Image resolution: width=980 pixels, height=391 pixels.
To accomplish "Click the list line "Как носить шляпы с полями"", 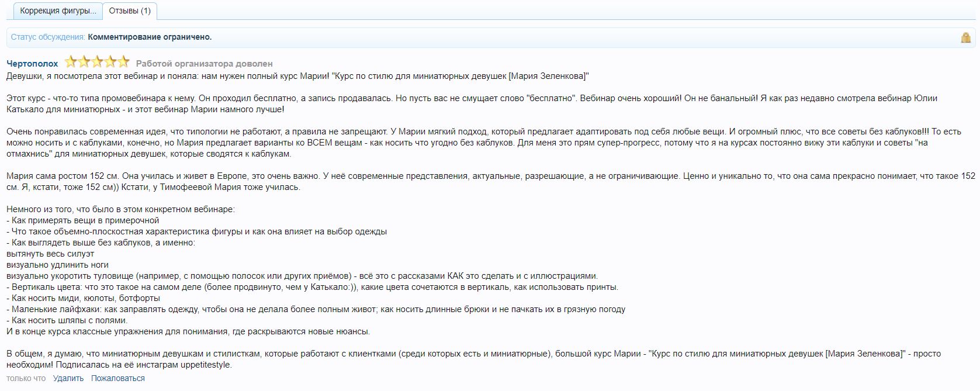I will (69, 320).
